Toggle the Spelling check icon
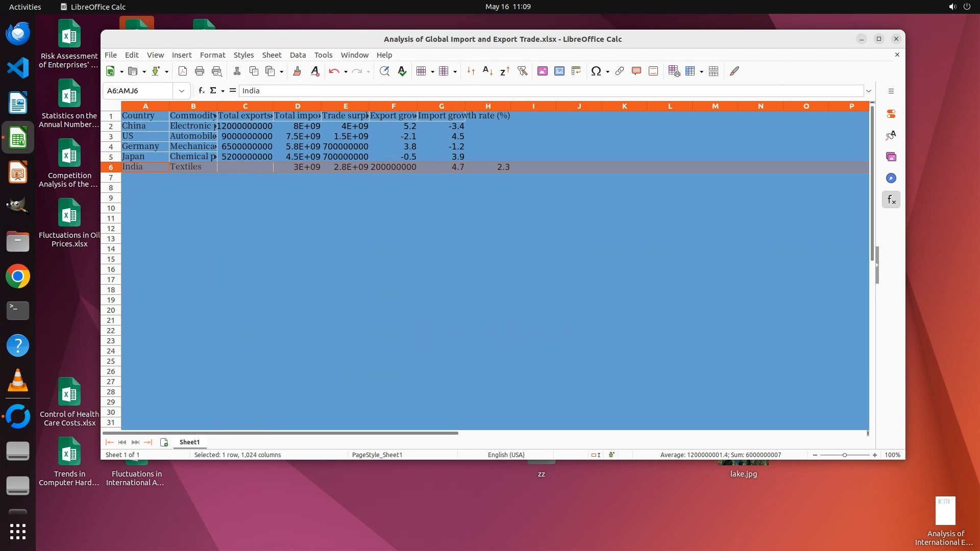The image size is (980, 551). click(x=402, y=71)
